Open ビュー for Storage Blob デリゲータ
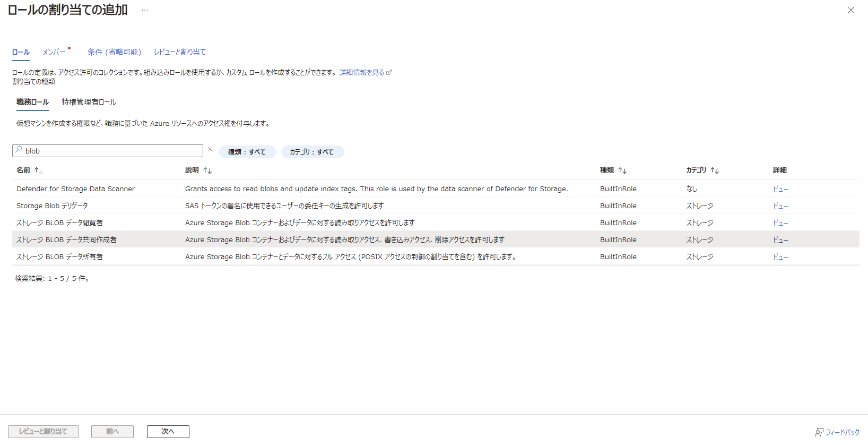Image resolution: width=868 pixels, height=445 pixels. pyautogui.click(x=780, y=206)
